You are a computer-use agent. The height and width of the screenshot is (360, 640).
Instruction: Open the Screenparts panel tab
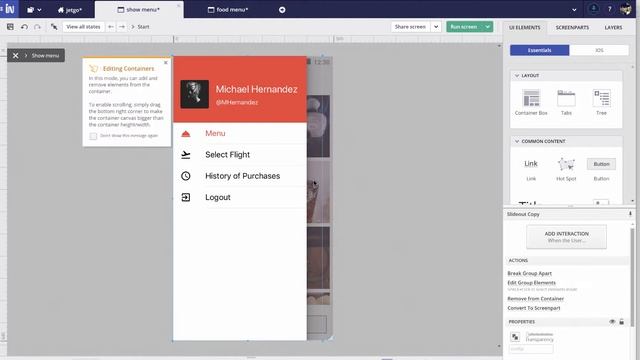572,27
